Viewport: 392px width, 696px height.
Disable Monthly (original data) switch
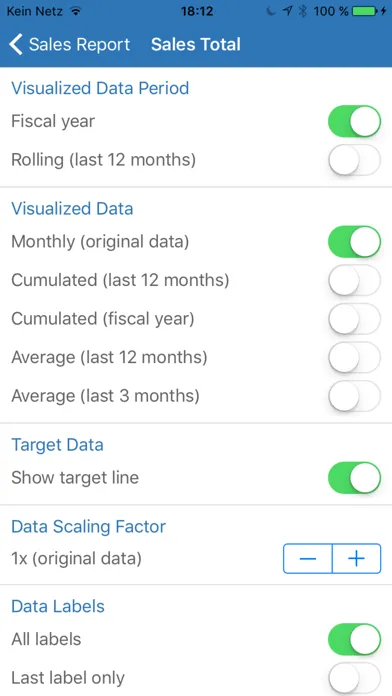(x=354, y=242)
